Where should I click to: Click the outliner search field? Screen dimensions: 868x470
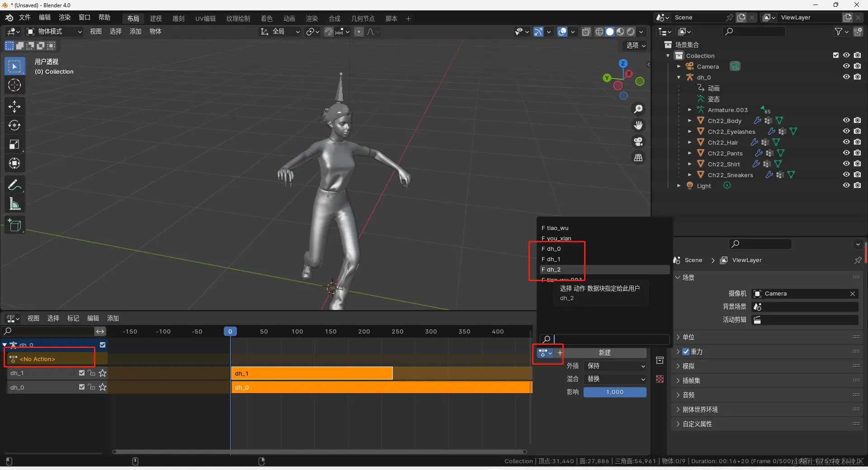[x=754, y=32]
